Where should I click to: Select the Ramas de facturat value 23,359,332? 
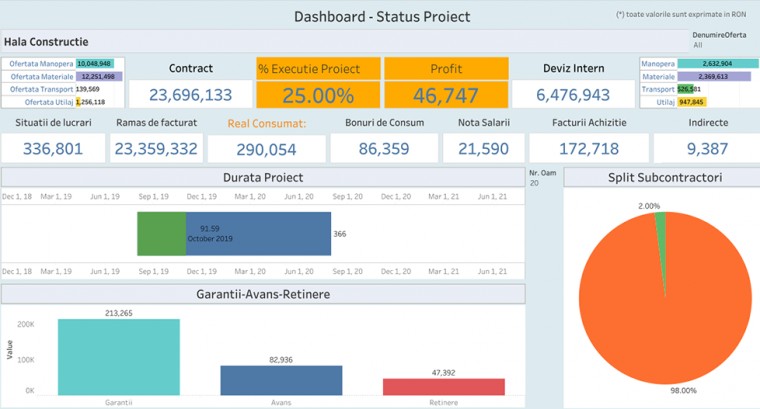tap(155, 148)
